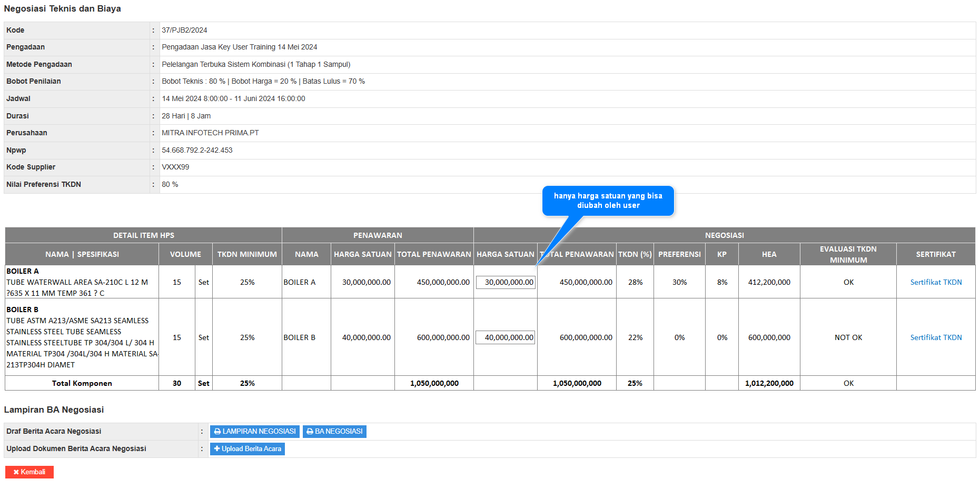Screen dimensions: 980x489
Task: Click printer icon on BA NEGOSIASI button
Action: 310,432
